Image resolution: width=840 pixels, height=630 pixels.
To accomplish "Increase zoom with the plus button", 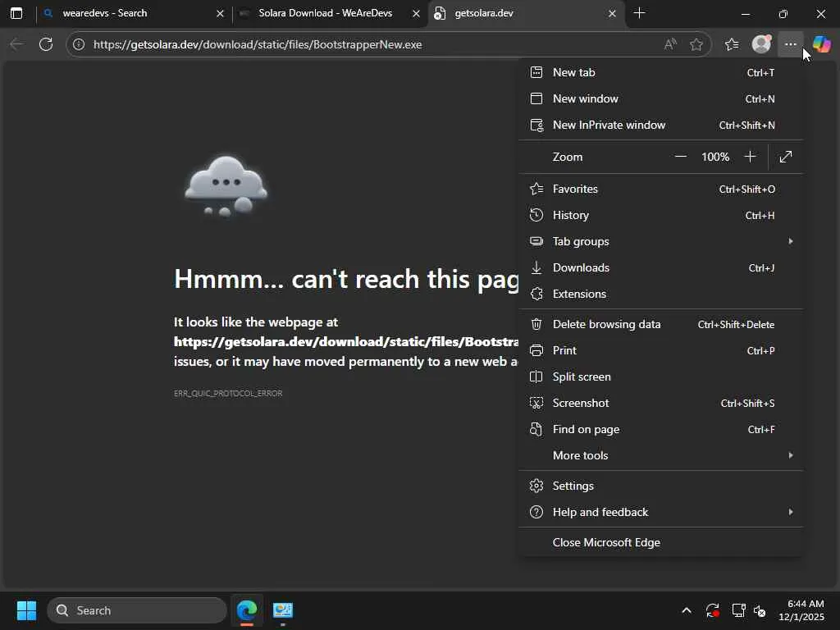I will point(750,157).
